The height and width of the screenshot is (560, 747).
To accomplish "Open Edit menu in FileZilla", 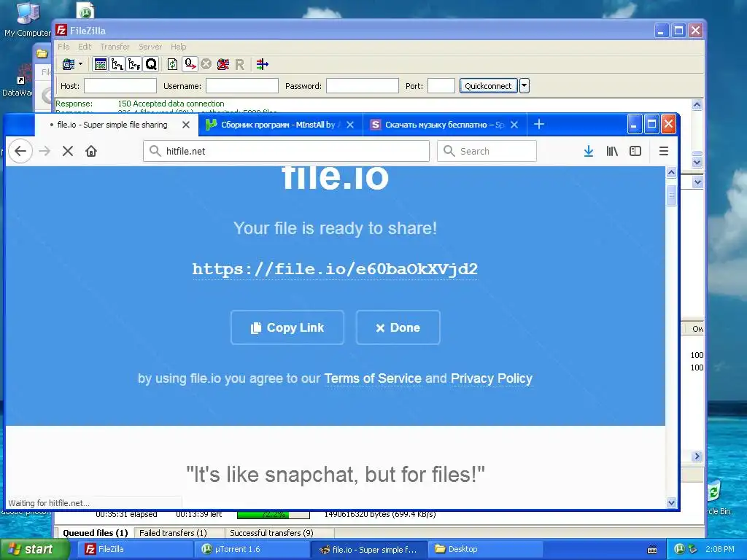I will (x=85, y=47).
